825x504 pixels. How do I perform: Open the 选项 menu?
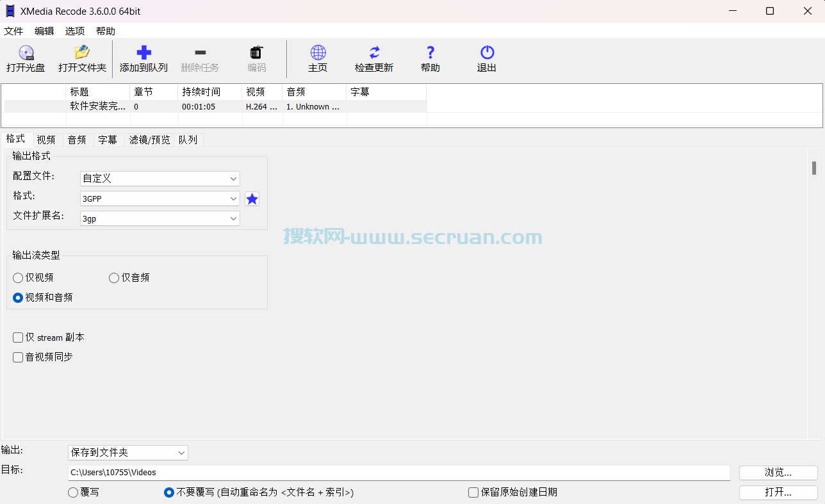pos(75,31)
